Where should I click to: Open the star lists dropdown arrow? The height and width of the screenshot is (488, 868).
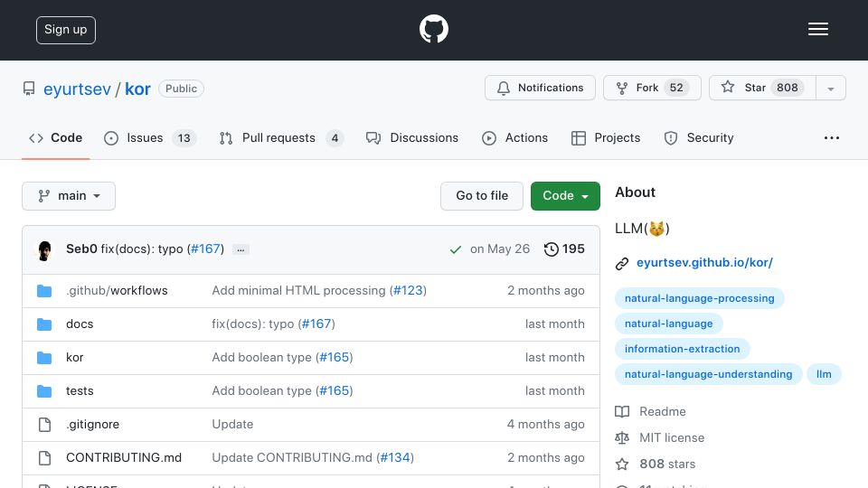[x=830, y=88]
